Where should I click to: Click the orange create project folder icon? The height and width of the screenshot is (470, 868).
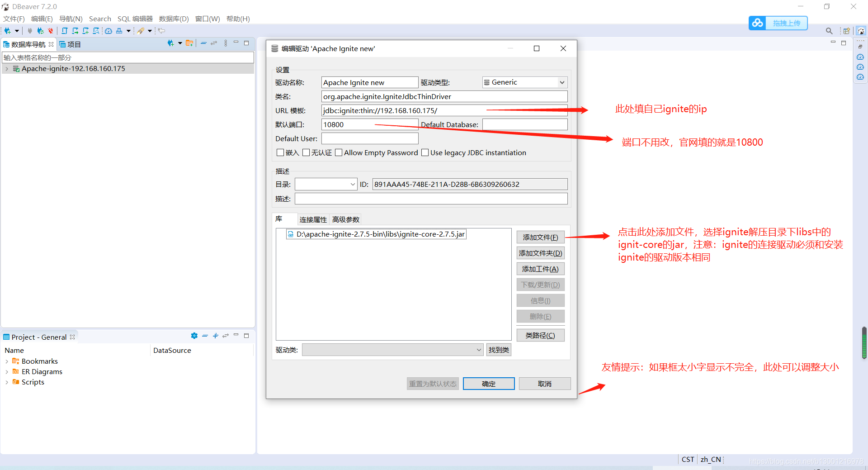click(189, 43)
